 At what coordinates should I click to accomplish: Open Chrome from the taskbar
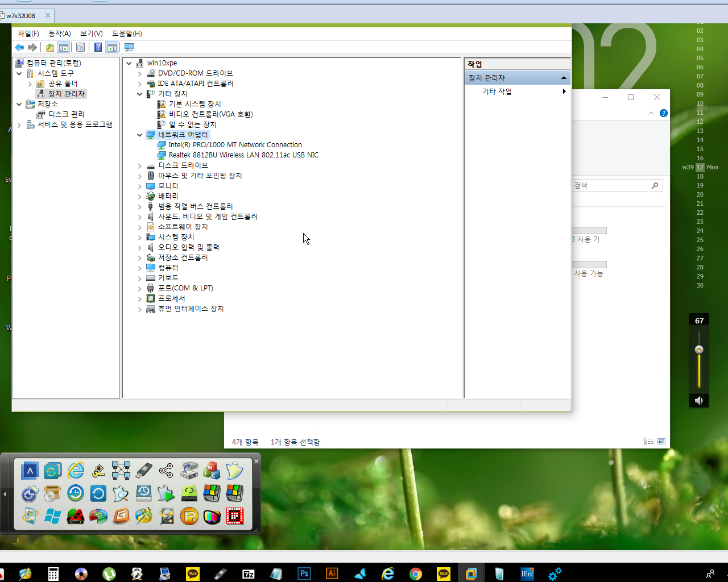[416, 573]
